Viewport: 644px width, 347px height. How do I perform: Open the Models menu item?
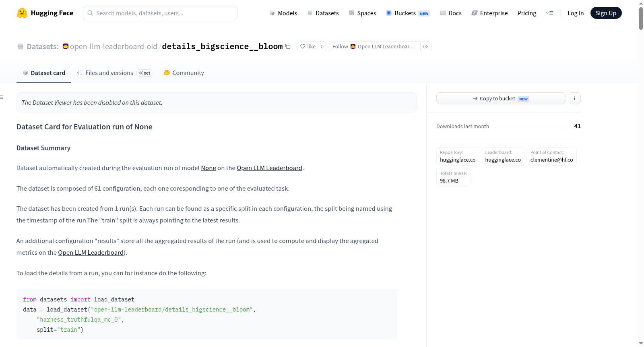pos(283,13)
